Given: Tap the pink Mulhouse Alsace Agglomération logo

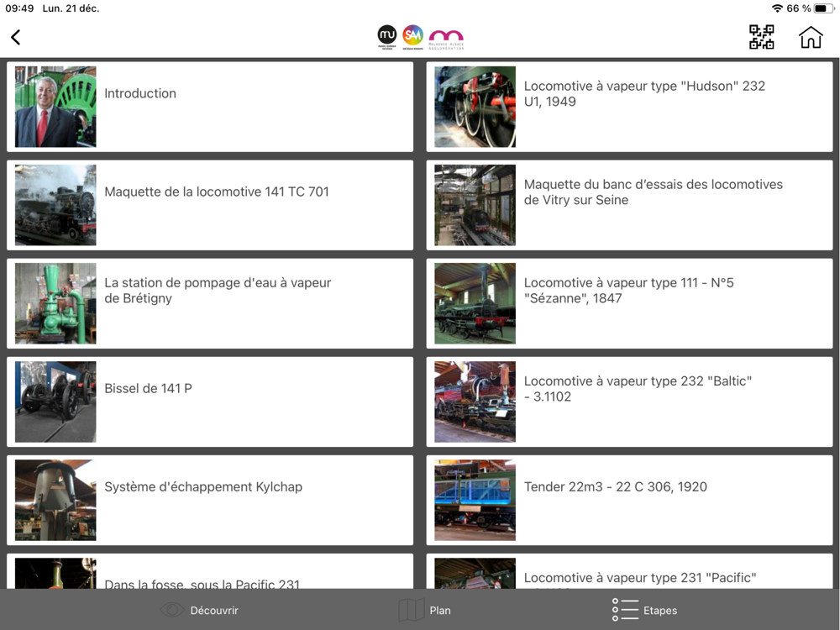Looking at the screenshot, I should (x=446, y=39).
